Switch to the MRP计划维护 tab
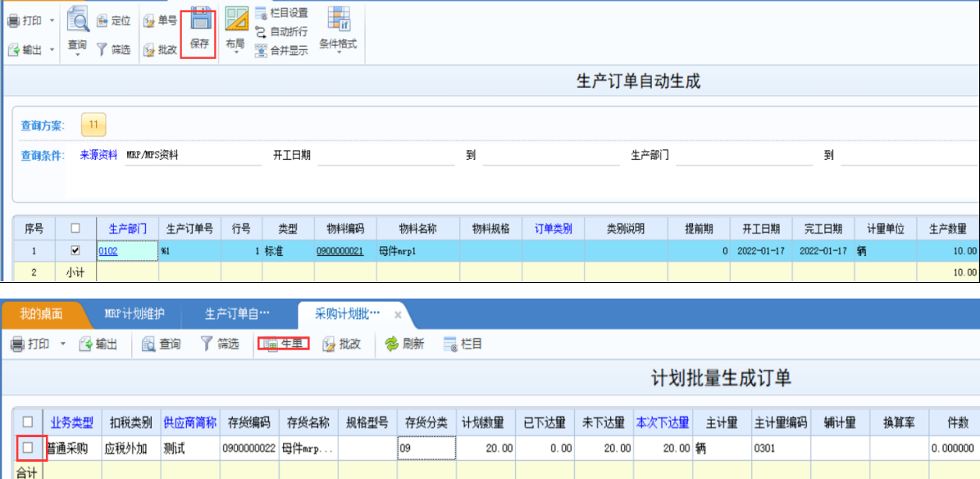 point(134,314)
